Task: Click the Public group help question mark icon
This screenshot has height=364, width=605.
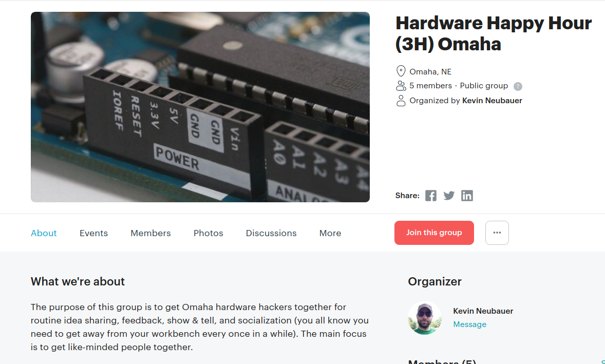Action: pyautogui.click(x=518, y=86)
